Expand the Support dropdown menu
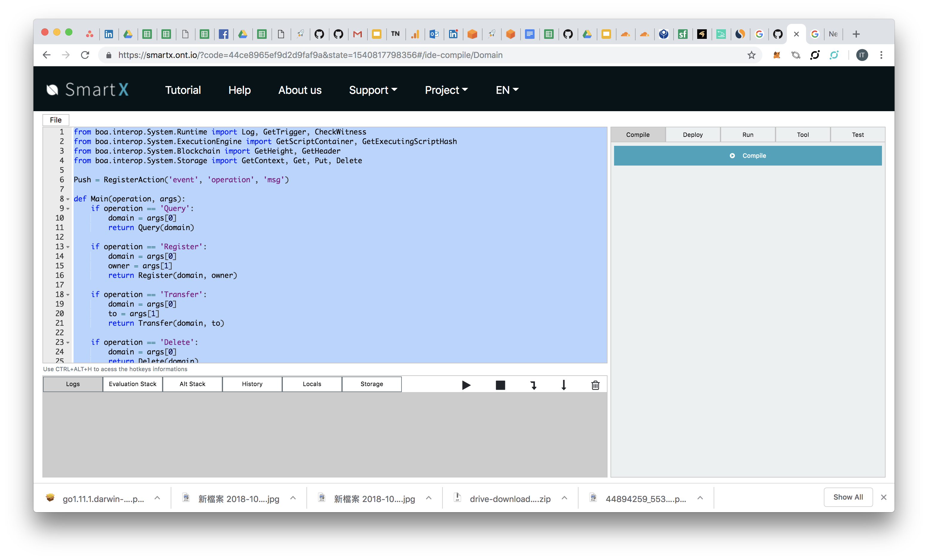Screen dimensions: 928x560 (373, 89)
